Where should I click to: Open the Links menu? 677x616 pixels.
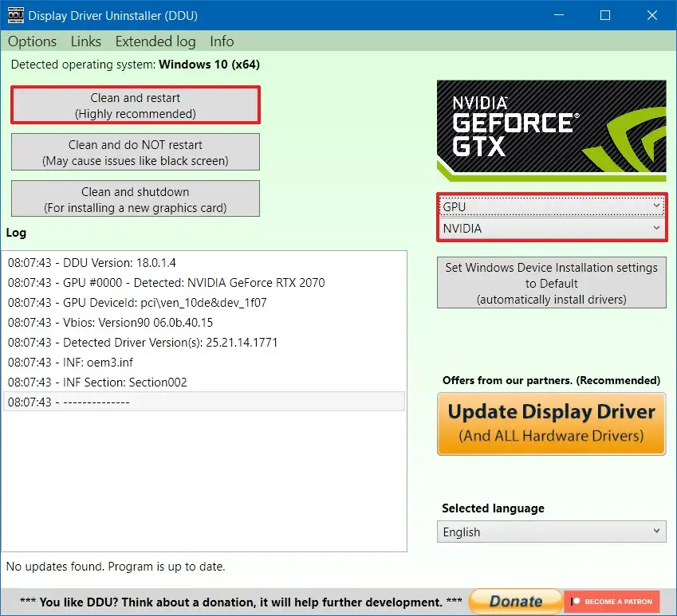click(x=85, y=41)
